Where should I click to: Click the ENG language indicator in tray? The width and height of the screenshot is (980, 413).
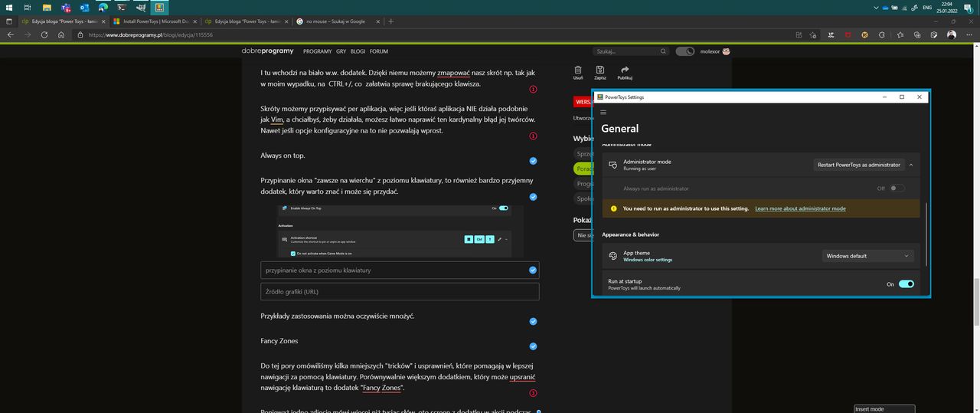point(927,8)
